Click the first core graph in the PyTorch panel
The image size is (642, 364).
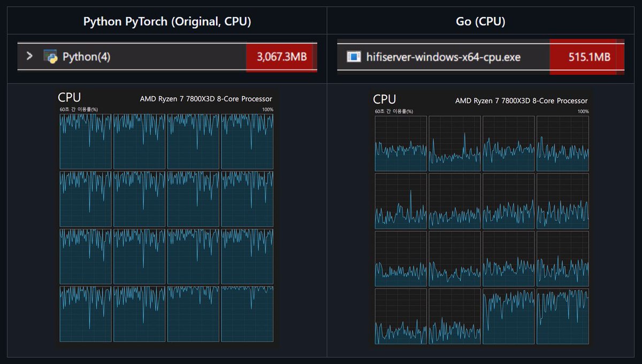(86, 141)
